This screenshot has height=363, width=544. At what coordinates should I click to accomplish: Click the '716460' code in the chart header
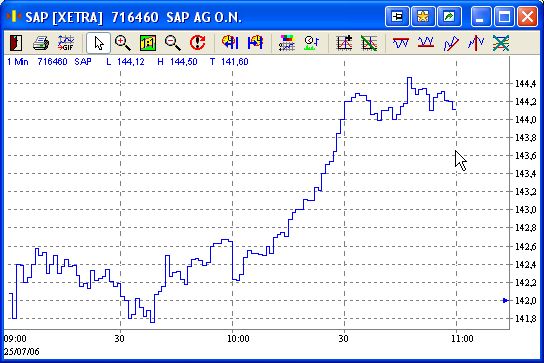click(52, 62)
